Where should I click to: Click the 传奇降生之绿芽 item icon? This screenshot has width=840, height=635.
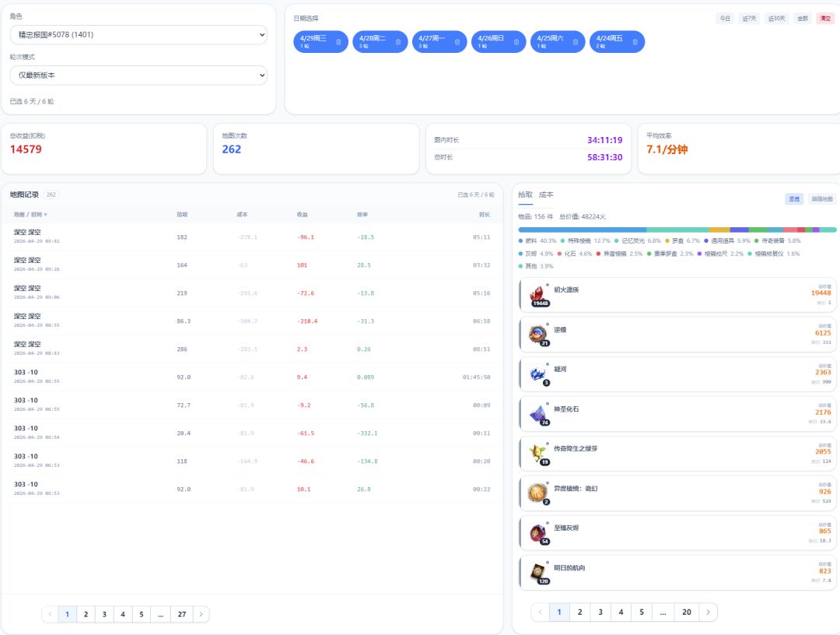click(538, 454)
